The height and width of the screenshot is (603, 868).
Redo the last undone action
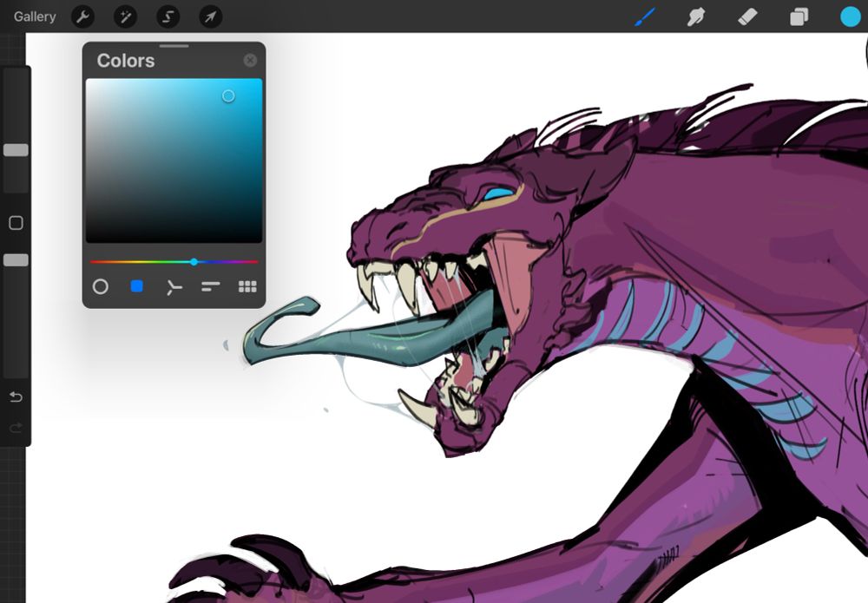click(16, 427)
